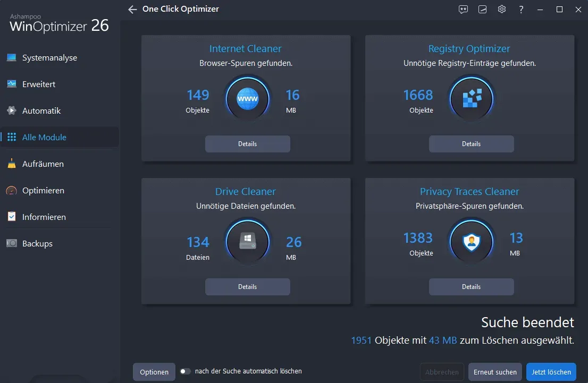This screenshot has height=383, width=588.
Task: Show Registry Optimizer details
Action: point(472,144)
